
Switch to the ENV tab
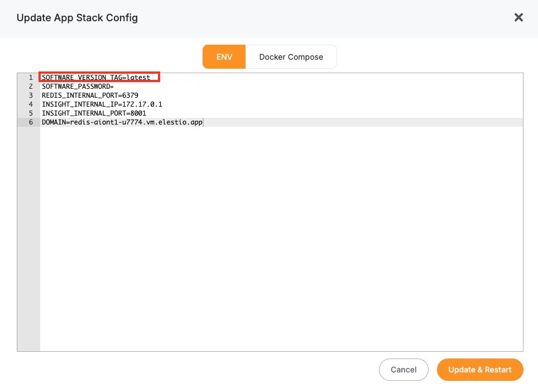[x=224, y=57]
